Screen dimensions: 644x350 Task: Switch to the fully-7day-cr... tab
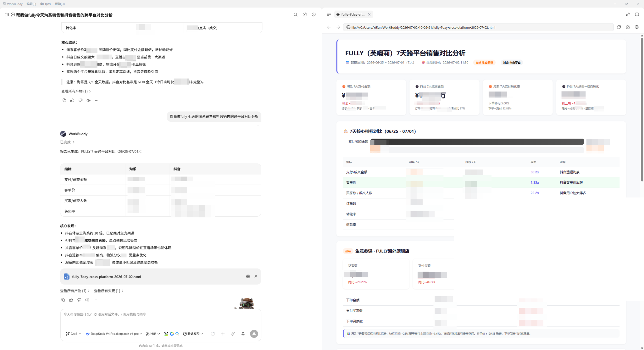tap(353, 14)
